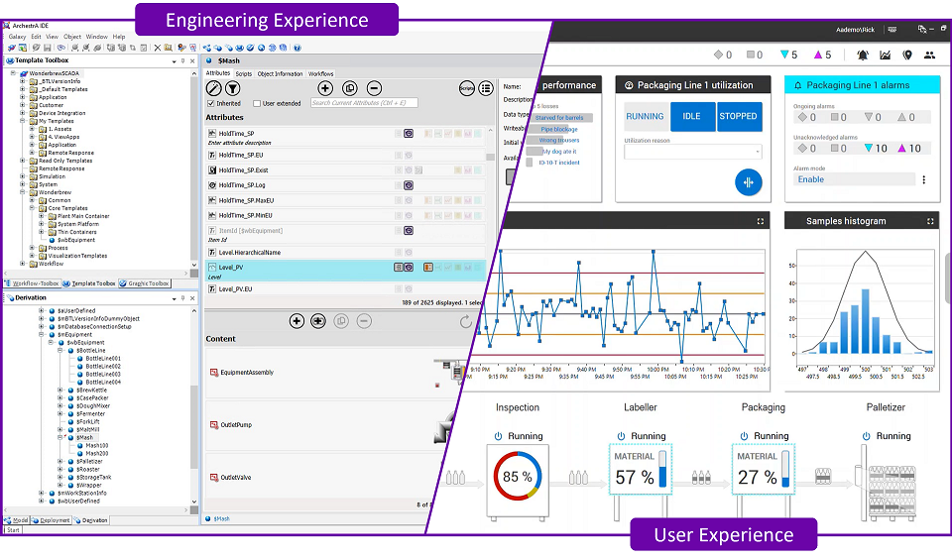The height and width of the screenshot is (560, 952).
Task: Click the remove attribute minus icon
Action: [x=374, y=88]
